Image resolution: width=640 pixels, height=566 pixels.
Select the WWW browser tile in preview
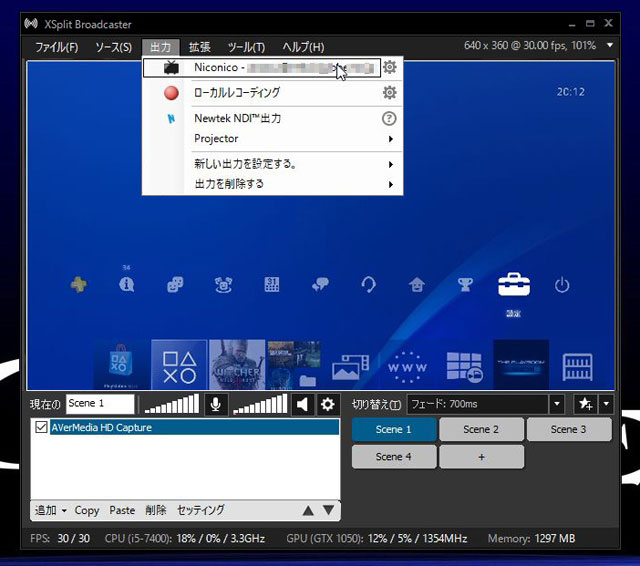click(x=407, y=367)
